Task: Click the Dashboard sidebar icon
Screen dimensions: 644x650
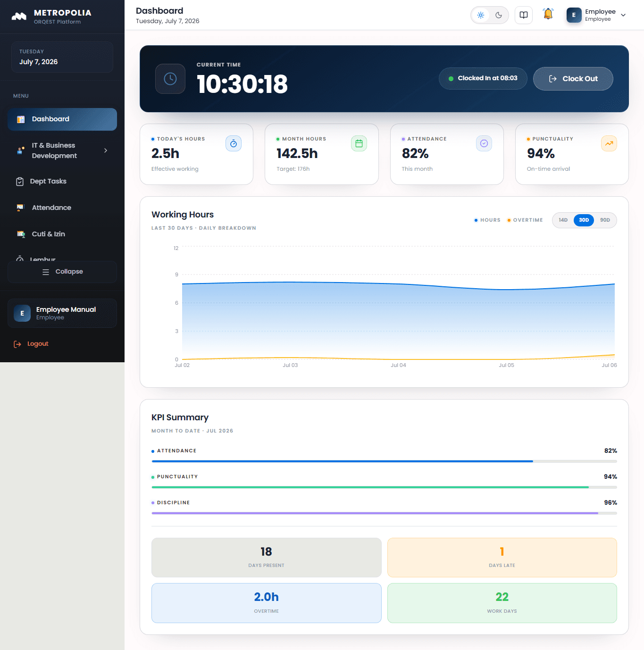Action: 21,119
